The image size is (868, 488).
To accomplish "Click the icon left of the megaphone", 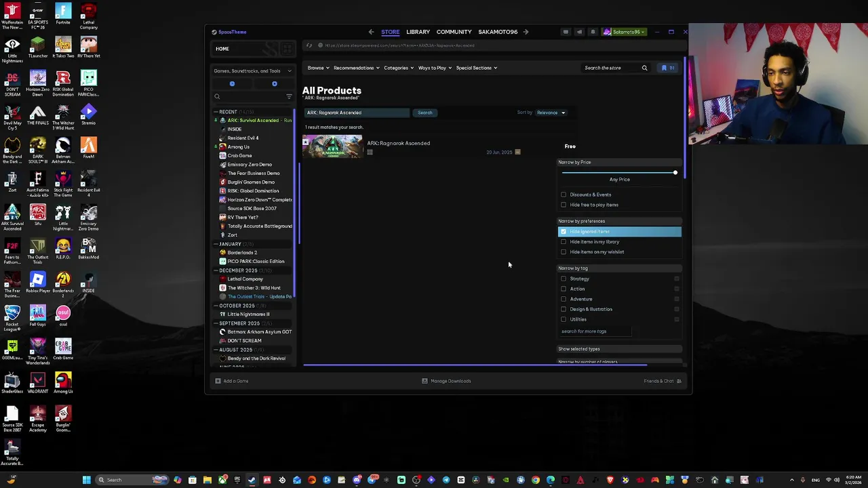I will tap(566, 32).
